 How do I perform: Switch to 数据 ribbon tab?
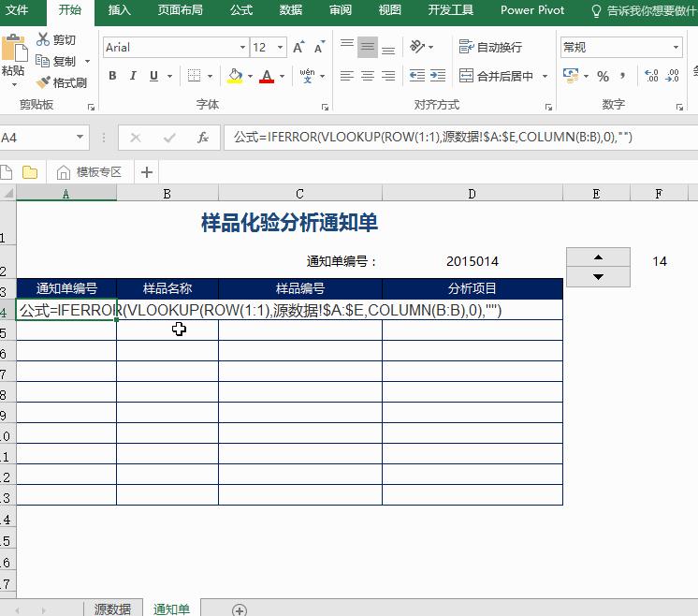coord(291,9)
